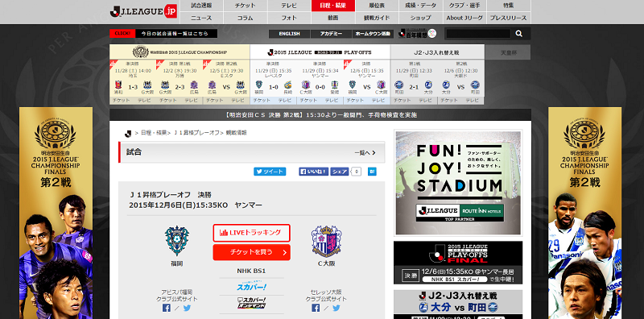
Task: Click the breadcrumb J.League home icon
Action: click(128, 133)
